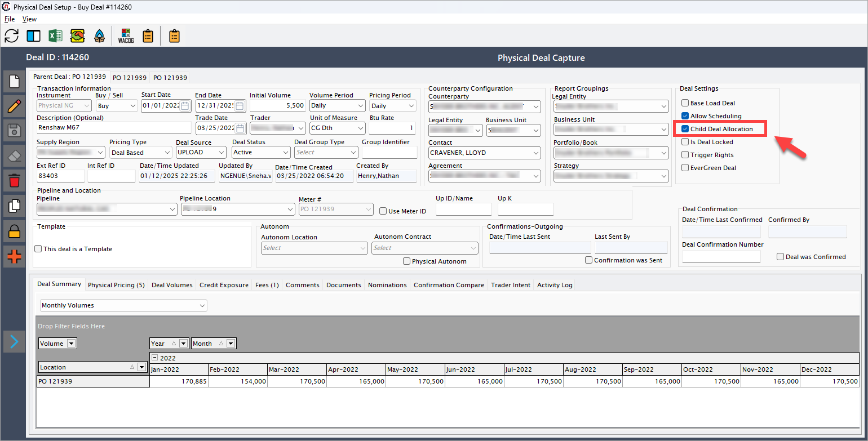The height and width of the screenshot is (441, 868).
Task: Click the orange plus sidebar icon
Action: click(14, 257)
